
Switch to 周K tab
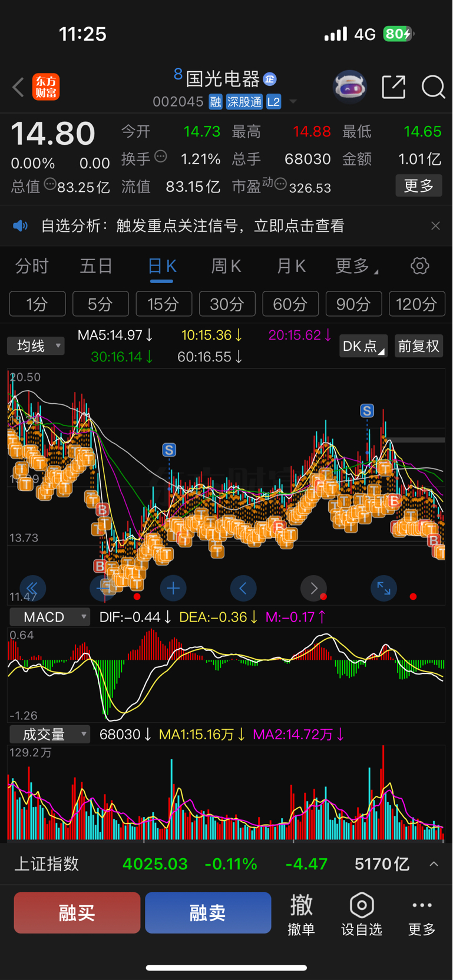click(x=226, y=266)
